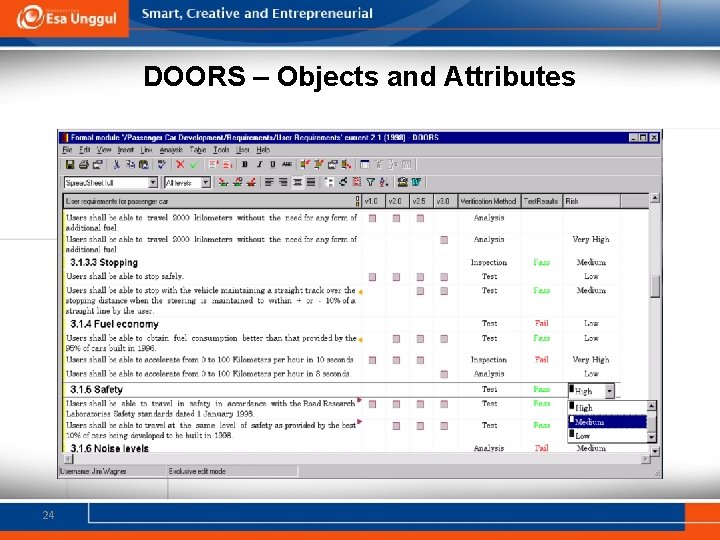Click the Paste clipboard icon
Screen dimensions: 720x540
(144, 164)
